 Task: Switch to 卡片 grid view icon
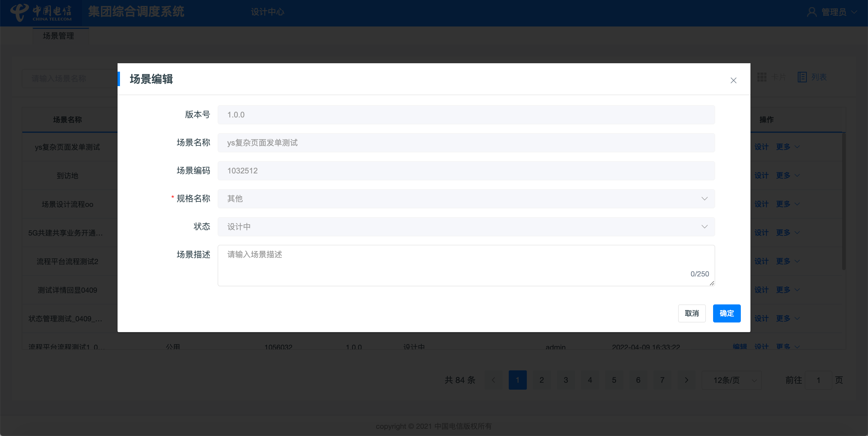(762, 77)
